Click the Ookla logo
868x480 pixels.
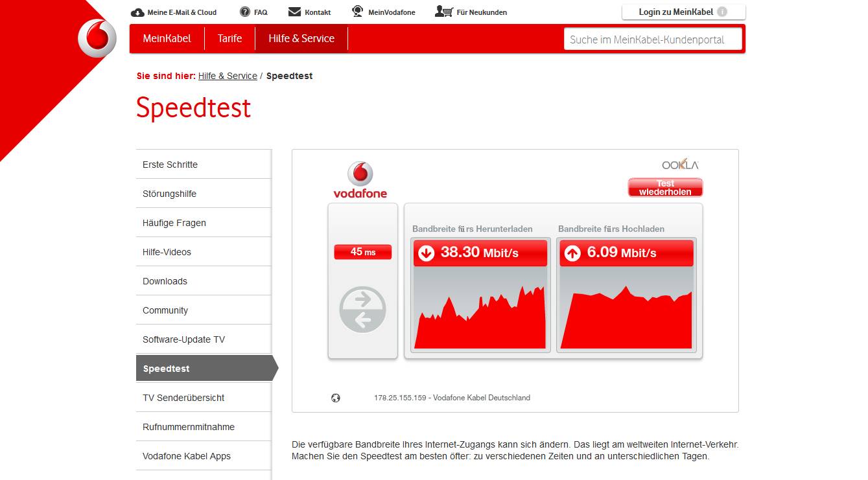[680, 165]
